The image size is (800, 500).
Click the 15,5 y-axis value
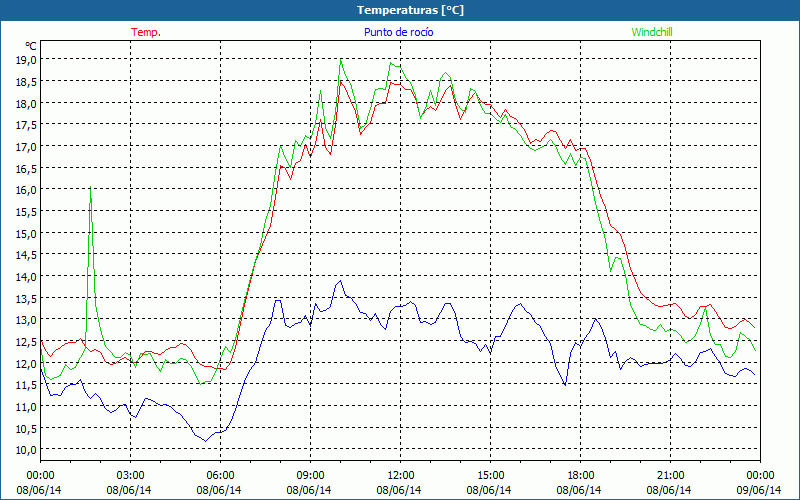[x=27, y=212]
